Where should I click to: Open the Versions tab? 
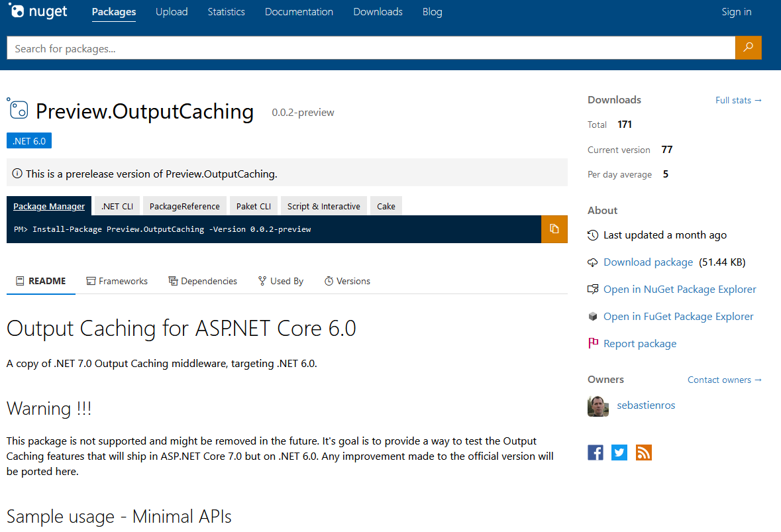pyautogui.click(x=347, y=281)
